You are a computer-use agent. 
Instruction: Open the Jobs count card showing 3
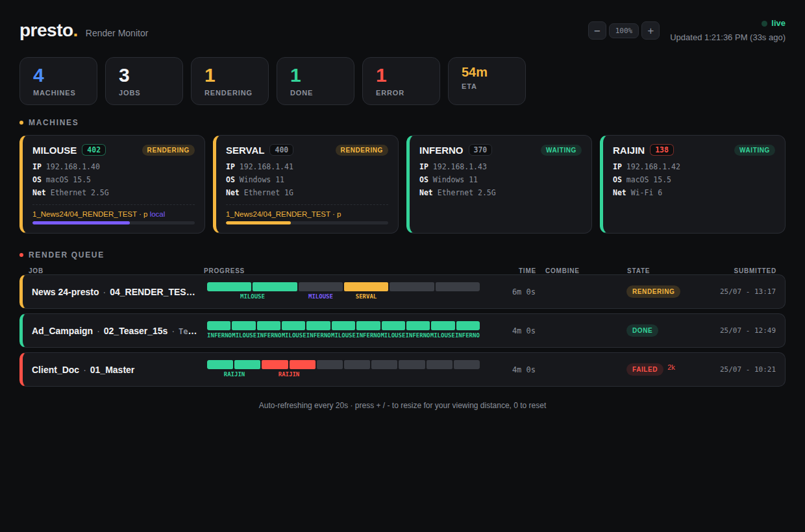144,81
